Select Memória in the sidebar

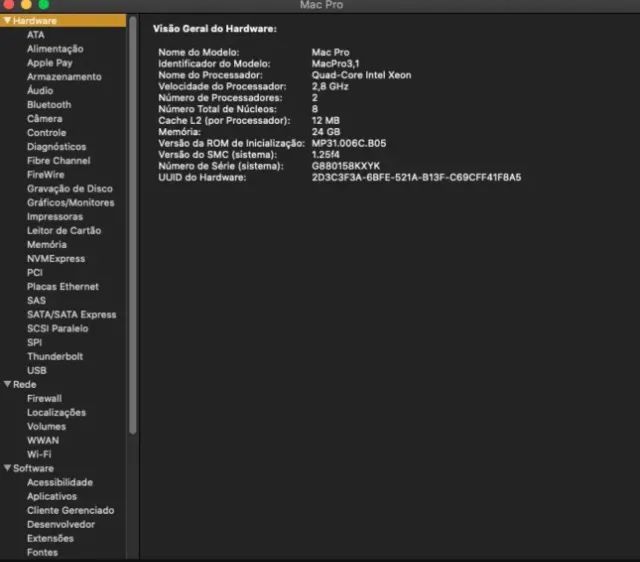click(47, 244)
